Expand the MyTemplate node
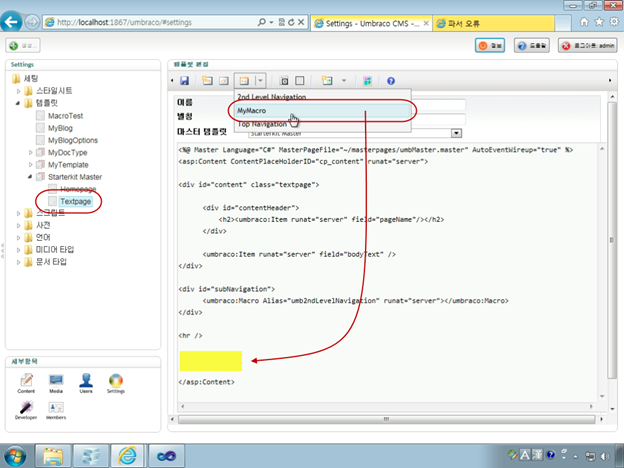 [x=30, y=165]
